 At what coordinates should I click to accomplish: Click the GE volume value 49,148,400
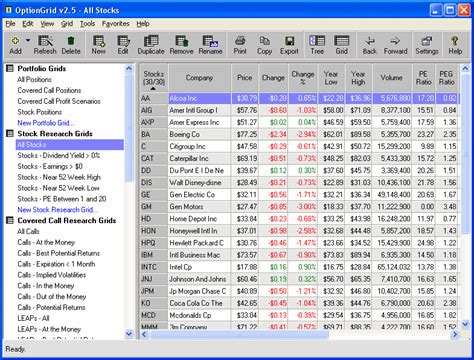pyautogui.click(x=392, y=195)
